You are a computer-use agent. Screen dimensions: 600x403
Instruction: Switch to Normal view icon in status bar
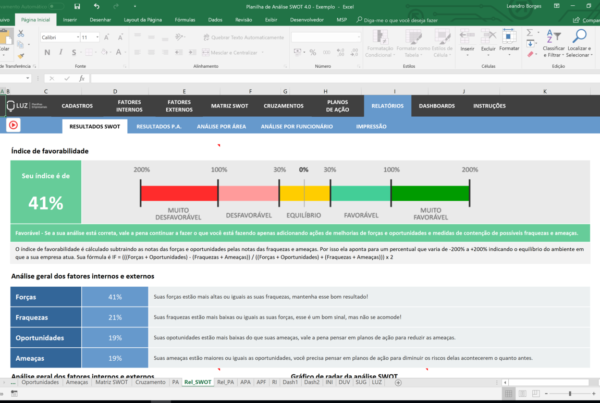(x=508, y=393)
